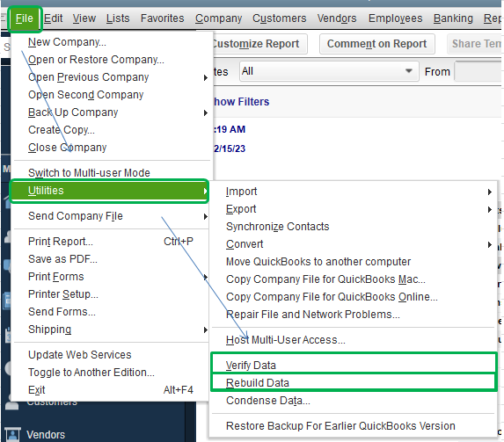Open the File menu
Image resolution: width=504 pixels, height=442 pixels.
tap(25, 18)
